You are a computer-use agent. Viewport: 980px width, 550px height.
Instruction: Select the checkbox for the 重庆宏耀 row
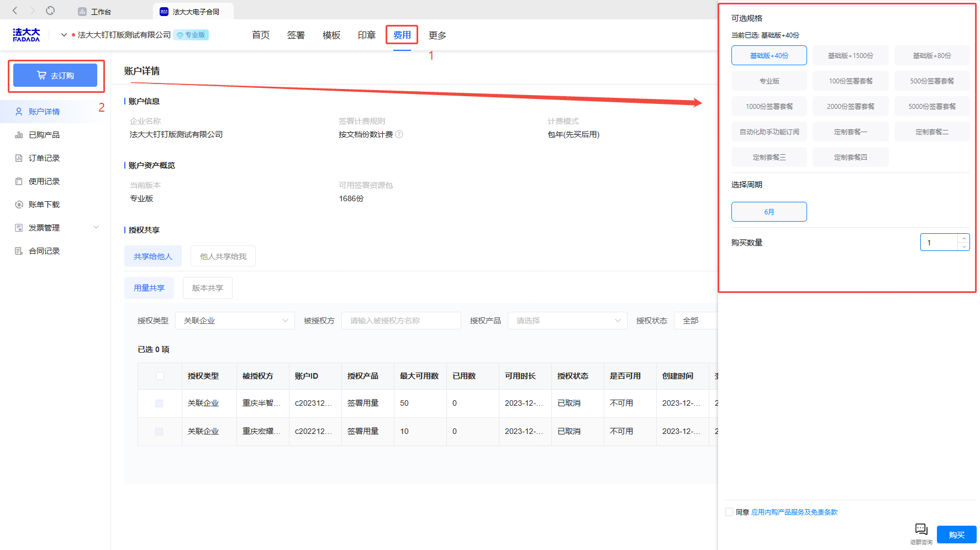(x=159, y=432)
